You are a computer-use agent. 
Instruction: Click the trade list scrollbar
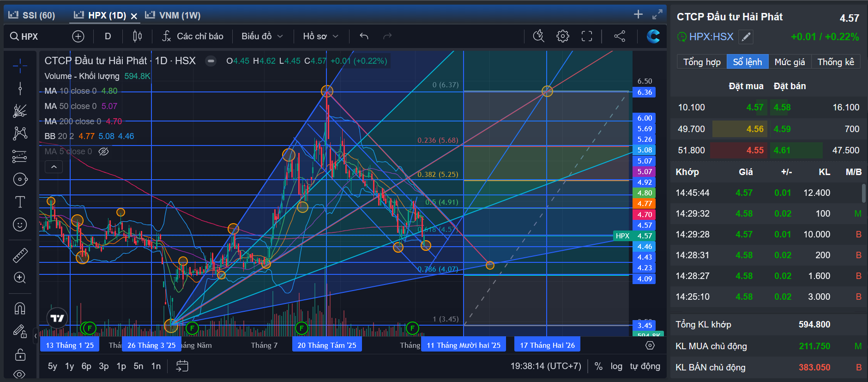click(863, 193)
